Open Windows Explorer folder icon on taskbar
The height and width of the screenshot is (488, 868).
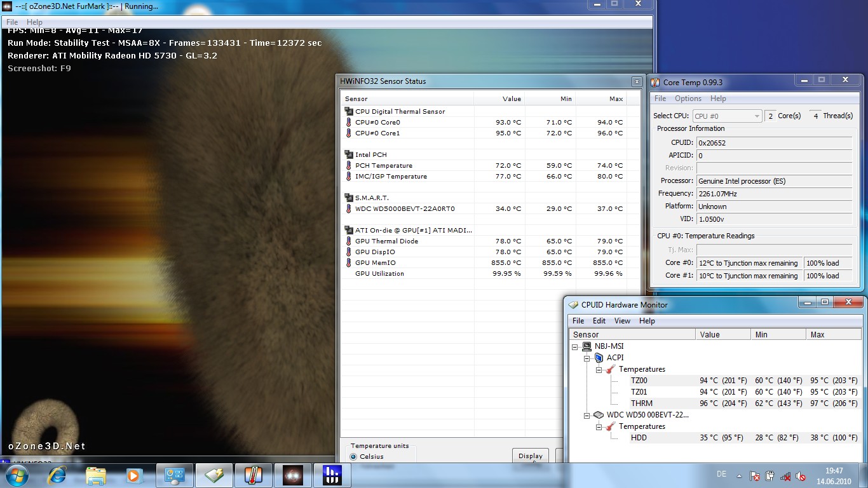(x=96, y=475)
